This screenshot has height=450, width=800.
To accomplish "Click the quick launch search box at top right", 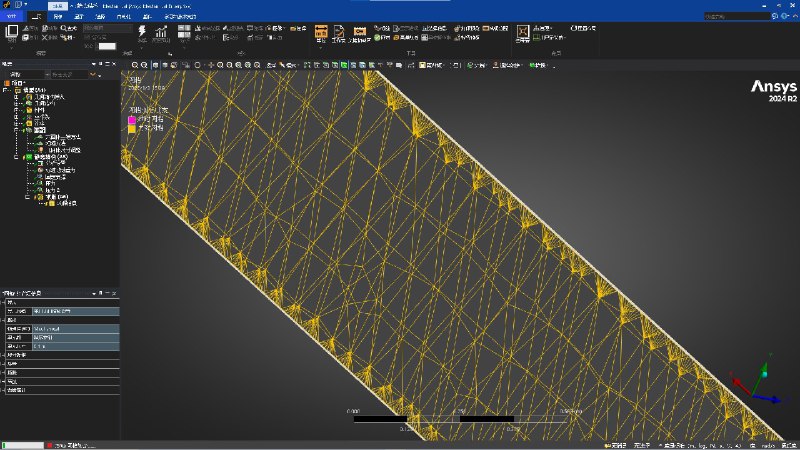I will coord(737,16).
